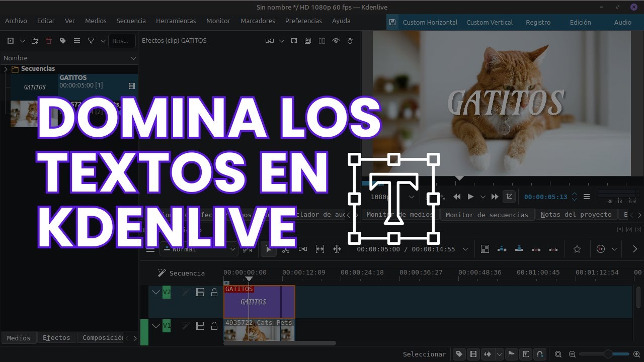Switch to the Efectos tab
Viewport: 644px width, 362px height.
pyautogui.click(x=56, y=338)
